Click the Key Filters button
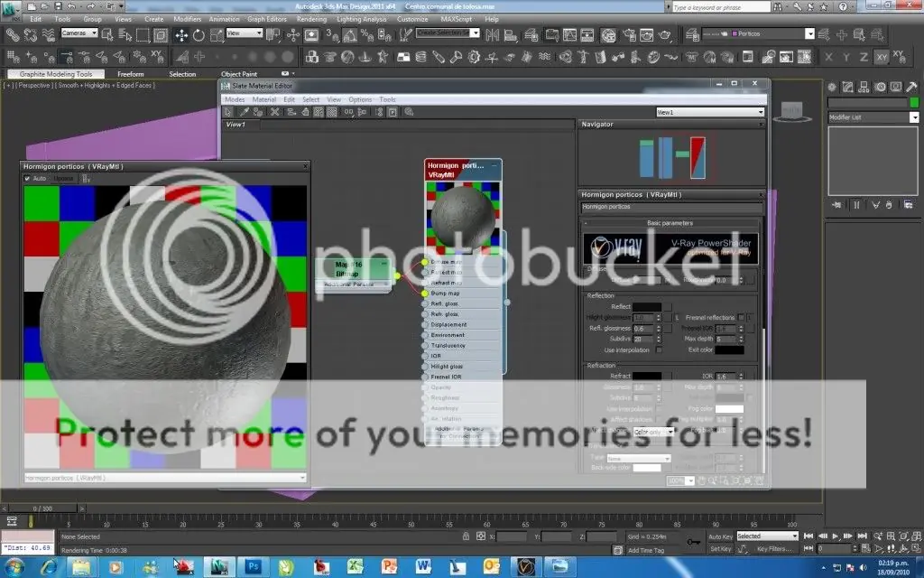 [x=774, y=549]
